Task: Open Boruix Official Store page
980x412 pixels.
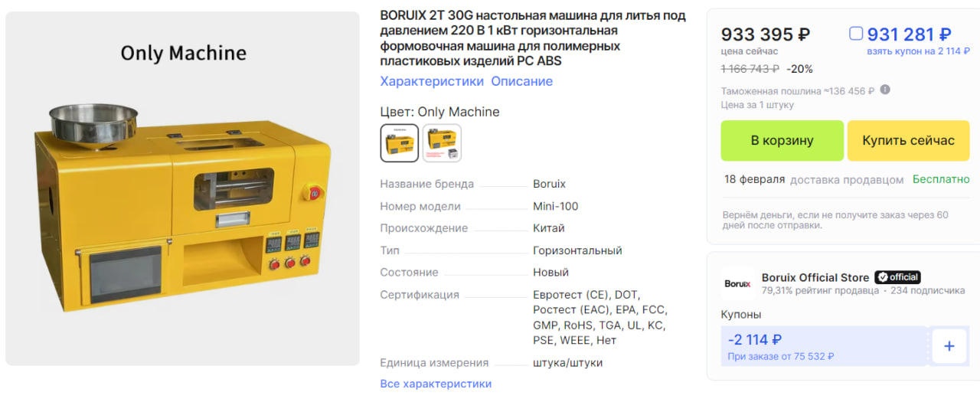Action: (x=815, y=277)
